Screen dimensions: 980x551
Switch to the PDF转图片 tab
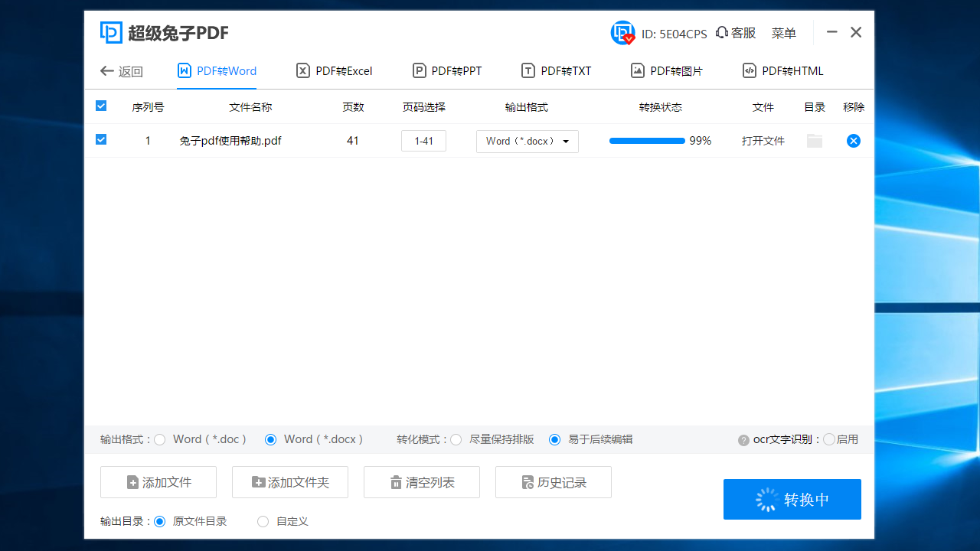click(x=667, y=71)
